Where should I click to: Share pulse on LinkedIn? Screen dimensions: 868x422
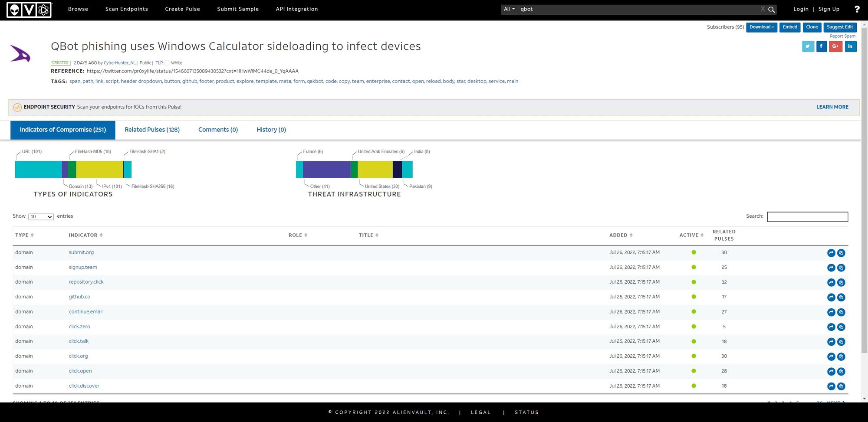[x=850, y=46]
